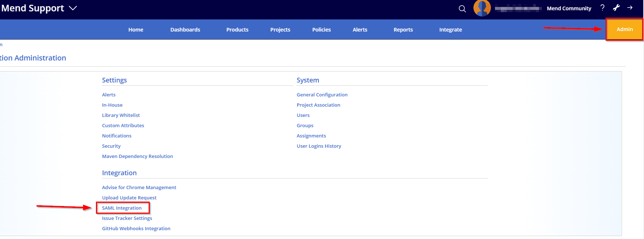Open Library Whitelist settings
This screenshot has width=644, height=239.
[x=121, y=115]
